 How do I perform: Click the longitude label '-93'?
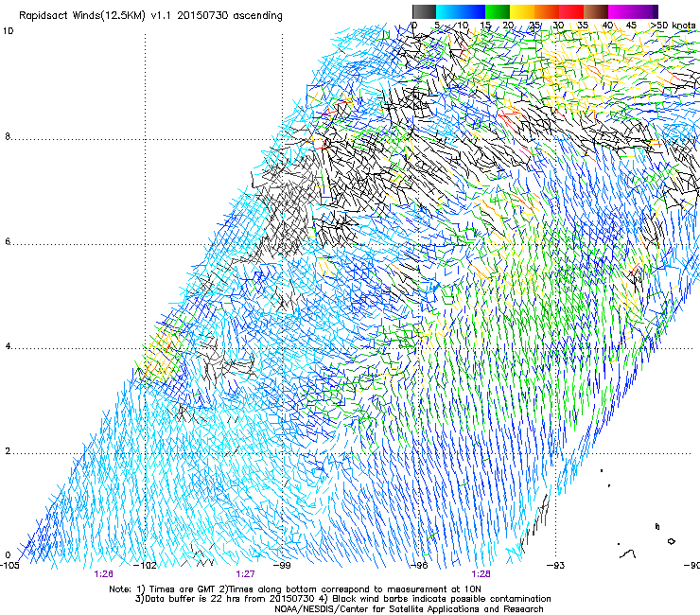(x=555, y=566)
